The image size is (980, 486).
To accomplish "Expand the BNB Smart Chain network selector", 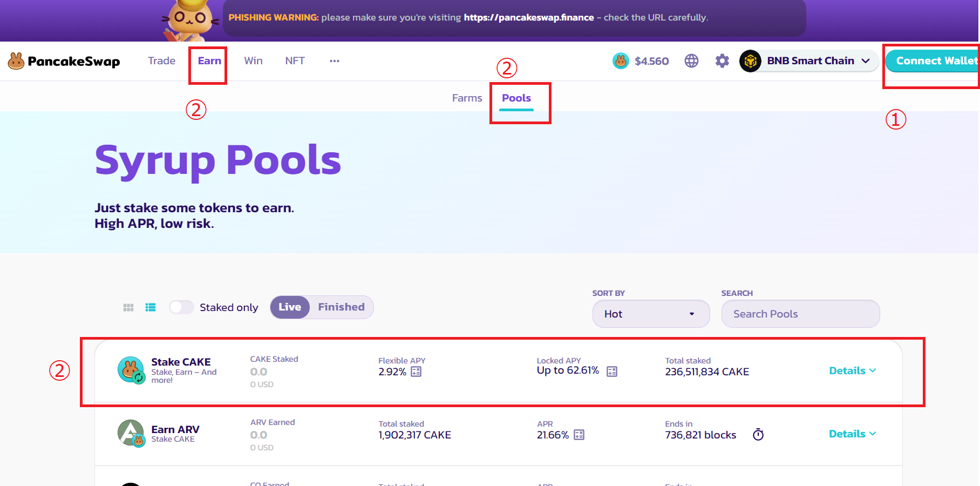I will (808, 61).
